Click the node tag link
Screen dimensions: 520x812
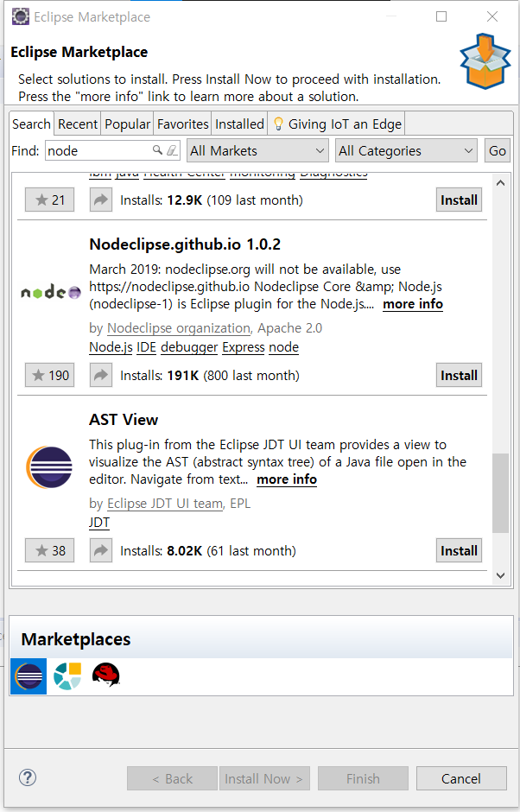click(284, 347)
